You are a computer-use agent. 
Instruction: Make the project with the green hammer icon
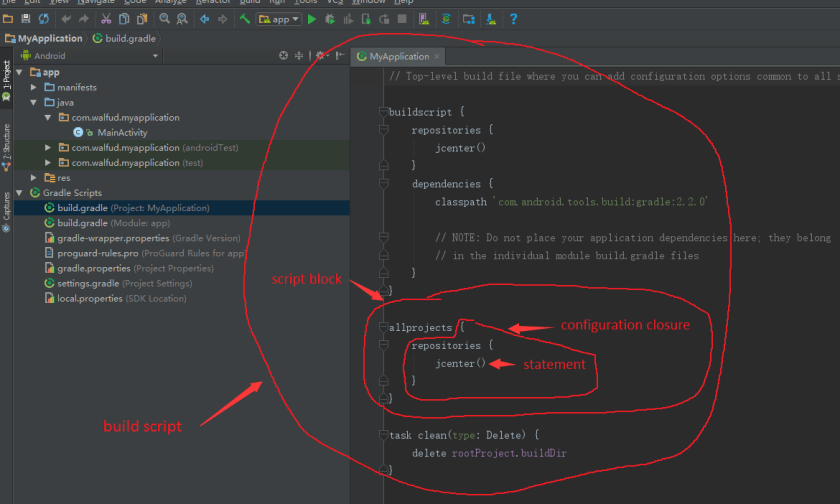pos(245,19)
